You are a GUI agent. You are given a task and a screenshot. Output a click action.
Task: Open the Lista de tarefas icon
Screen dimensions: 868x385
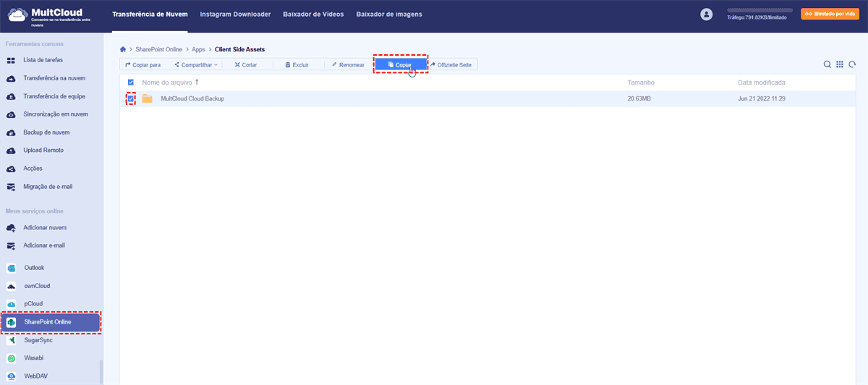pyautogui.click(x=11, y=60)
